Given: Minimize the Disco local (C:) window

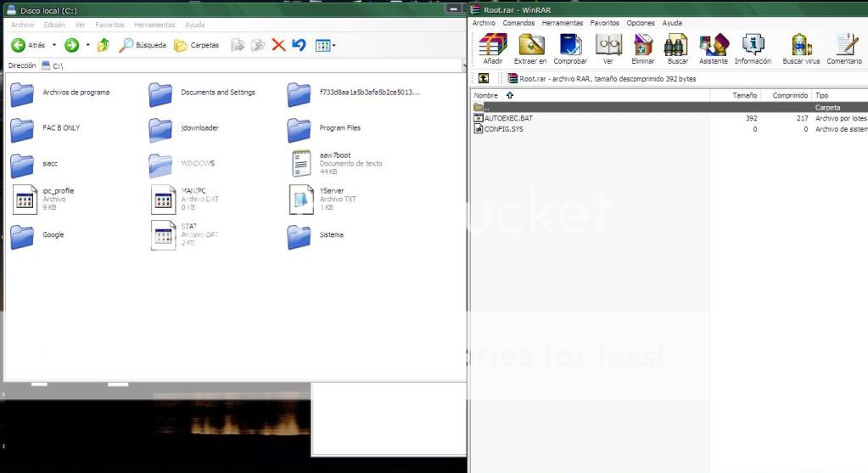Looking at the screenshot, I should click(453, 9).
